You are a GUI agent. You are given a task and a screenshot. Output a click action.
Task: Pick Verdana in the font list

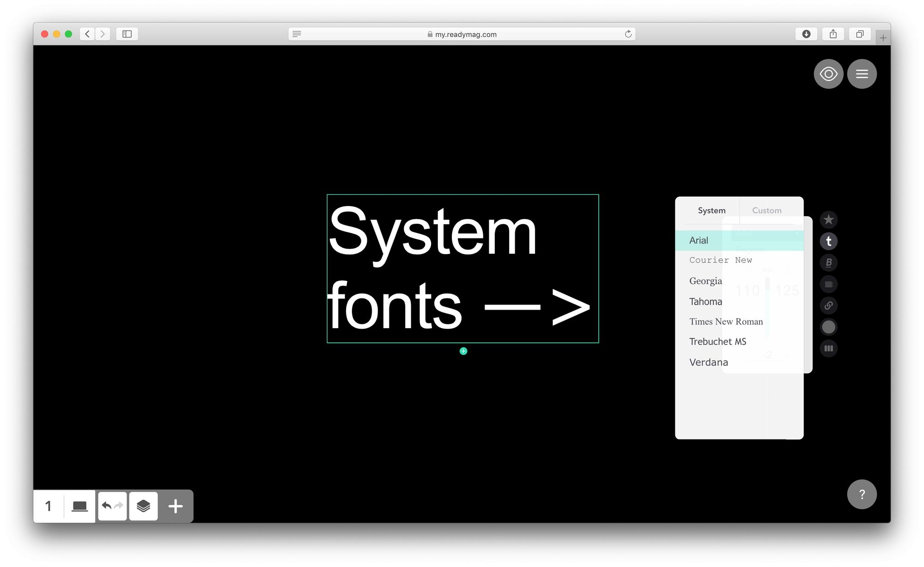tap(708, 362)
